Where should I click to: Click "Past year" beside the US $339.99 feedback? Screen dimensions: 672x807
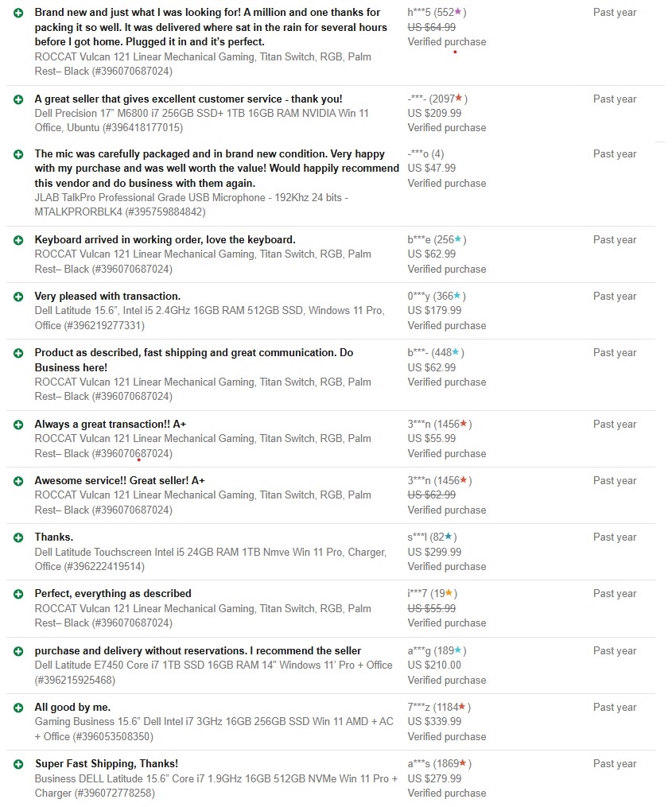click(x=614, y=708)
